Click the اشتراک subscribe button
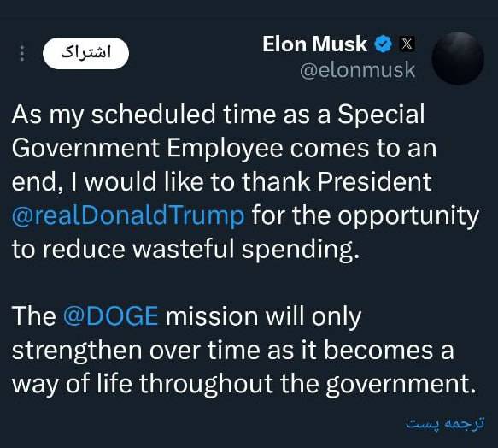 coord(85,53)
